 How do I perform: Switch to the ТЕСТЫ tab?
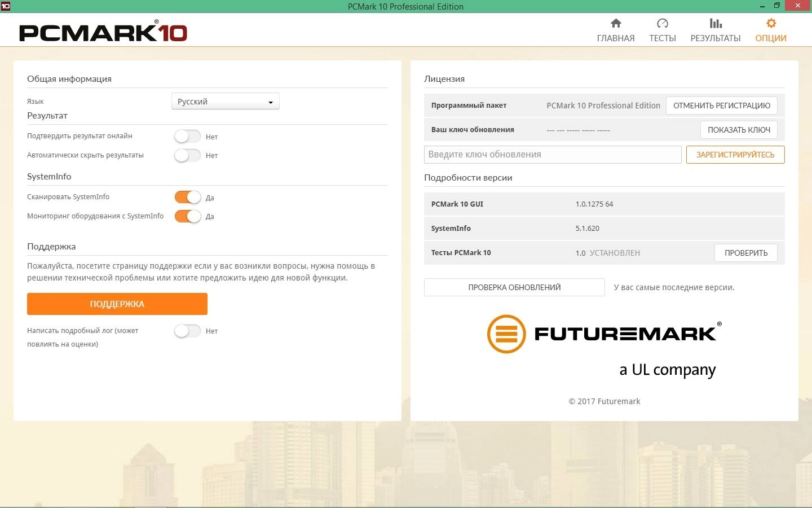[x=663, y=38]
